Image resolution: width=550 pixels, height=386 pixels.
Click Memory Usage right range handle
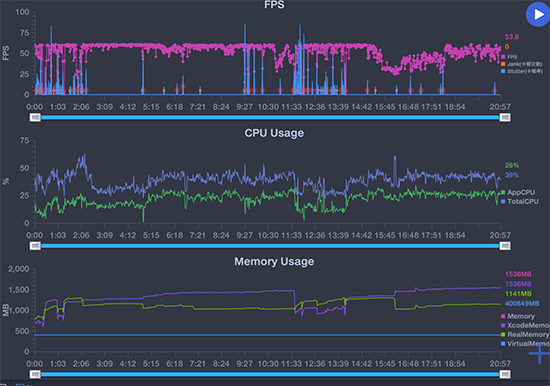coord(505,374)
